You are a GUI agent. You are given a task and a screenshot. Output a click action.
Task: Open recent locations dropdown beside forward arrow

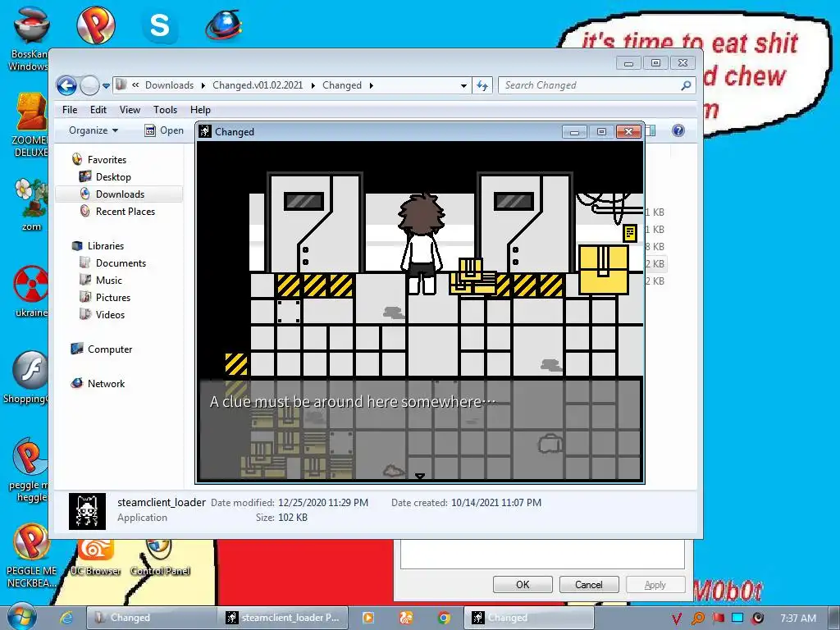click(106, 85)
